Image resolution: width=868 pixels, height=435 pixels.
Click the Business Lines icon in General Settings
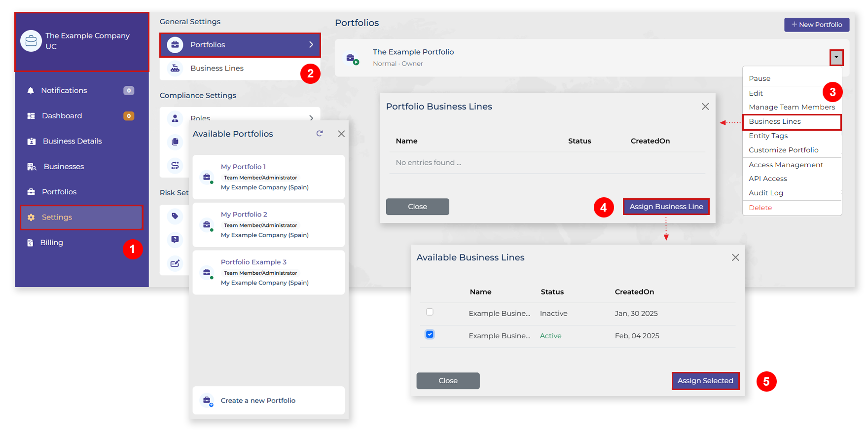point(175,69)
